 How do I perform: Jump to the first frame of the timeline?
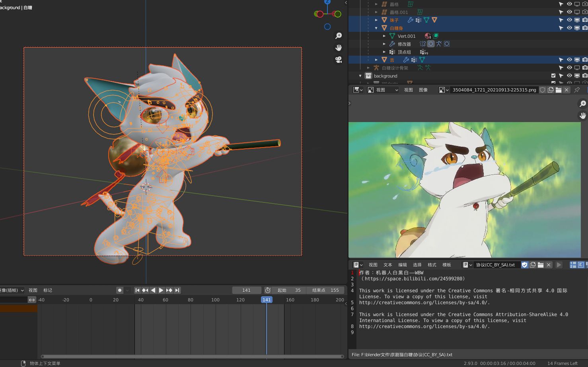[137, 290]
